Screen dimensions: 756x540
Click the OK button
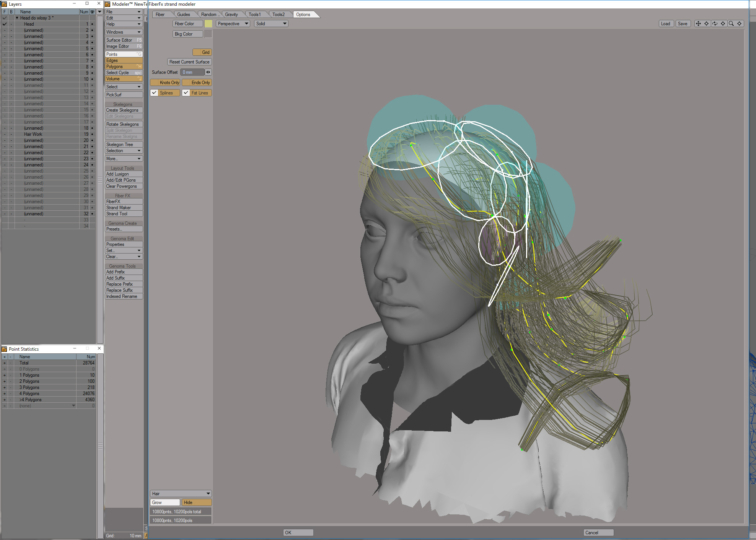click(298, 533)
